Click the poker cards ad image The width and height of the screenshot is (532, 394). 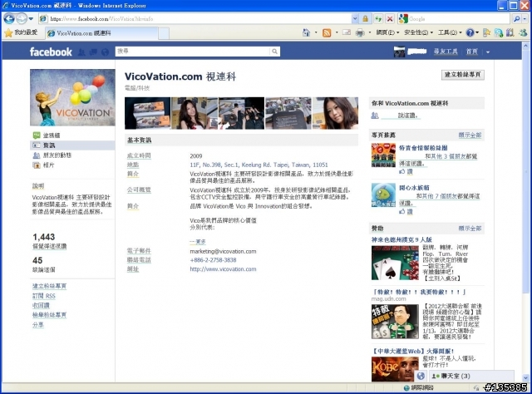click(396, 263)
